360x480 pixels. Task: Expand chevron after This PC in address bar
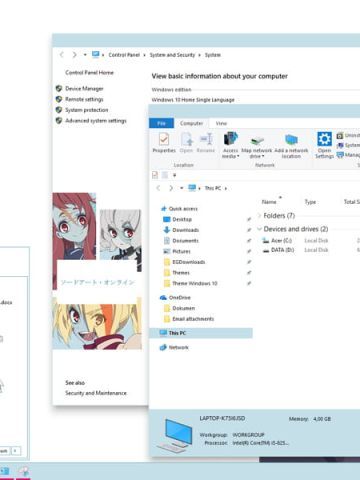pos(226,188)
